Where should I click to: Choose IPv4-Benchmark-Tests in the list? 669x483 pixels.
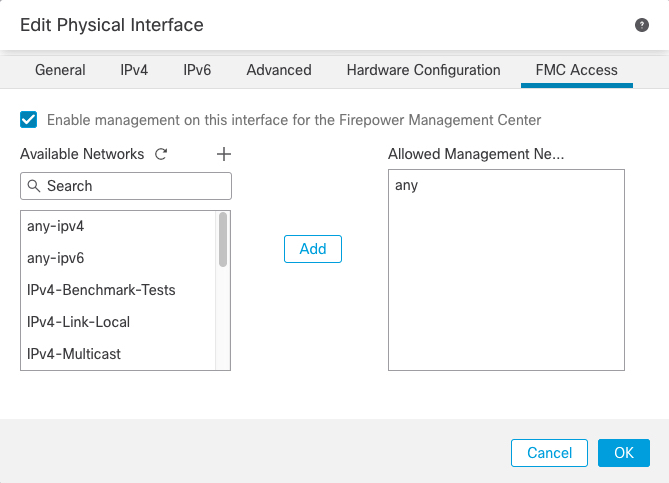pyautogui.click(x=101, y=290)
